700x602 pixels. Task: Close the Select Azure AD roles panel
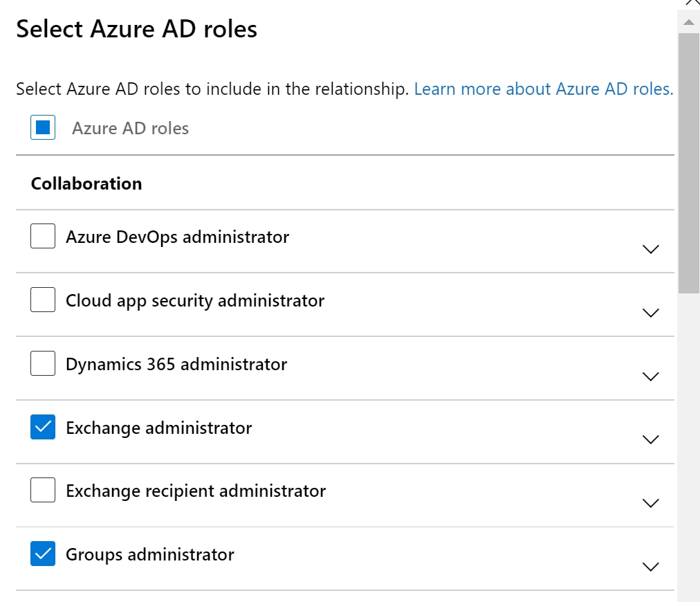pos(692,2)
